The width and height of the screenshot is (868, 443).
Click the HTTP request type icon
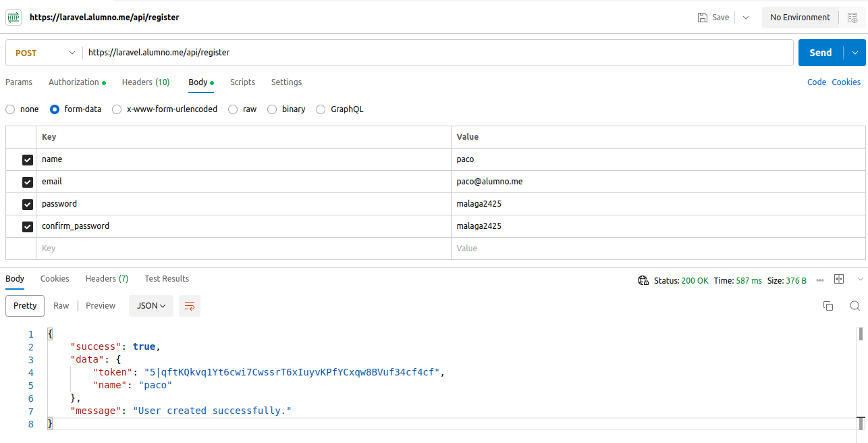point(13,18)
